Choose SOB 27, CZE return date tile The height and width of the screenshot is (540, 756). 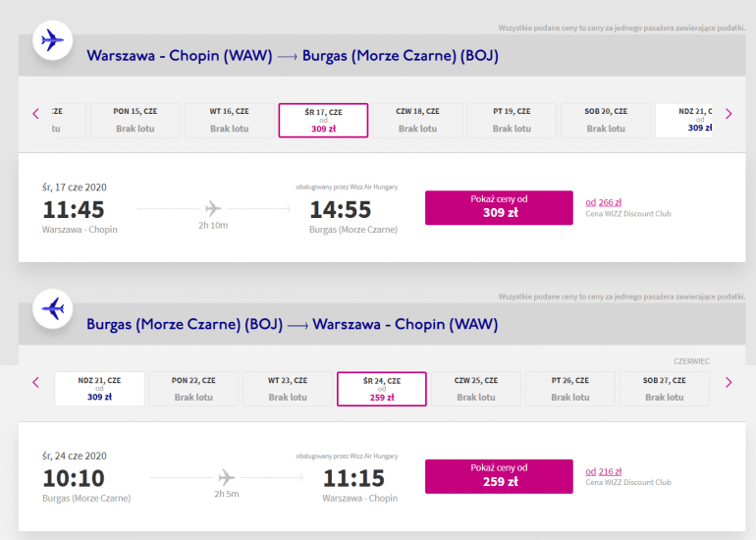[665, 389]
